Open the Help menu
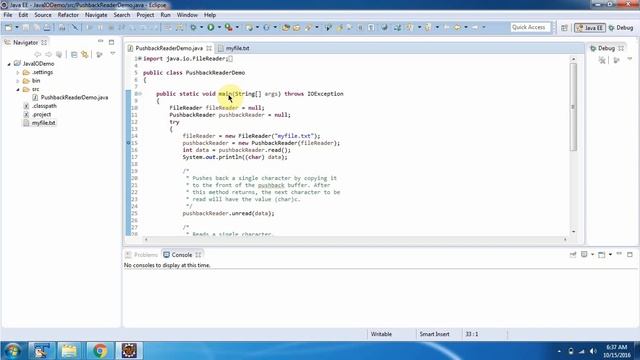 (210, 15)
